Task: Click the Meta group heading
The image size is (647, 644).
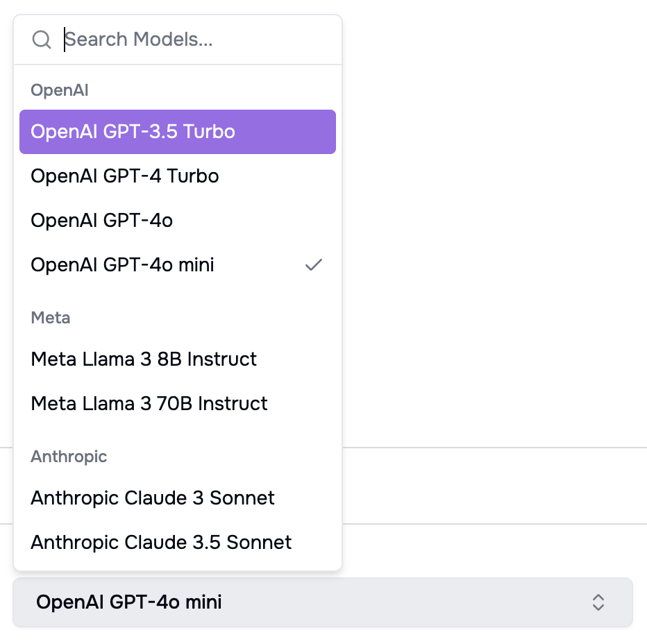Action: pos(51,318)
